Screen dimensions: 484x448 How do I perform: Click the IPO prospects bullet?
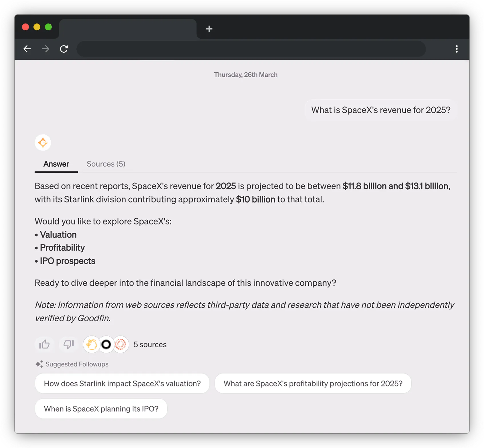[68, 261]
